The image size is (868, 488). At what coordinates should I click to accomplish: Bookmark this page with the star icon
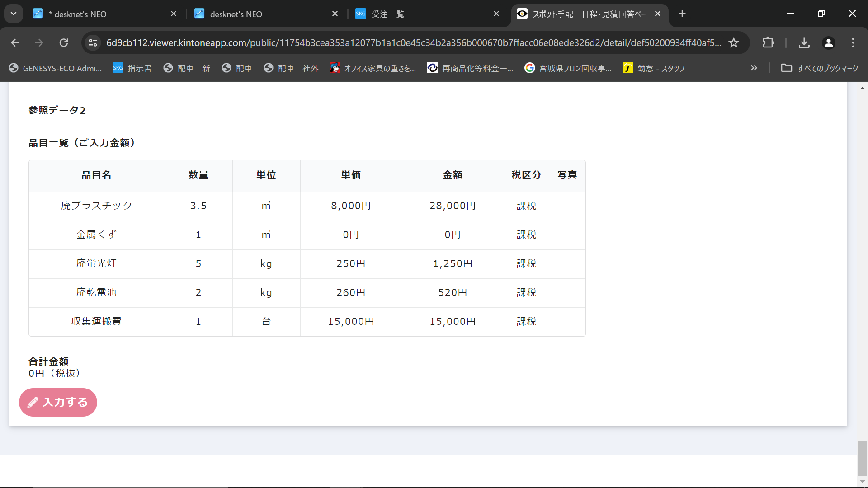tap(733, 43)
